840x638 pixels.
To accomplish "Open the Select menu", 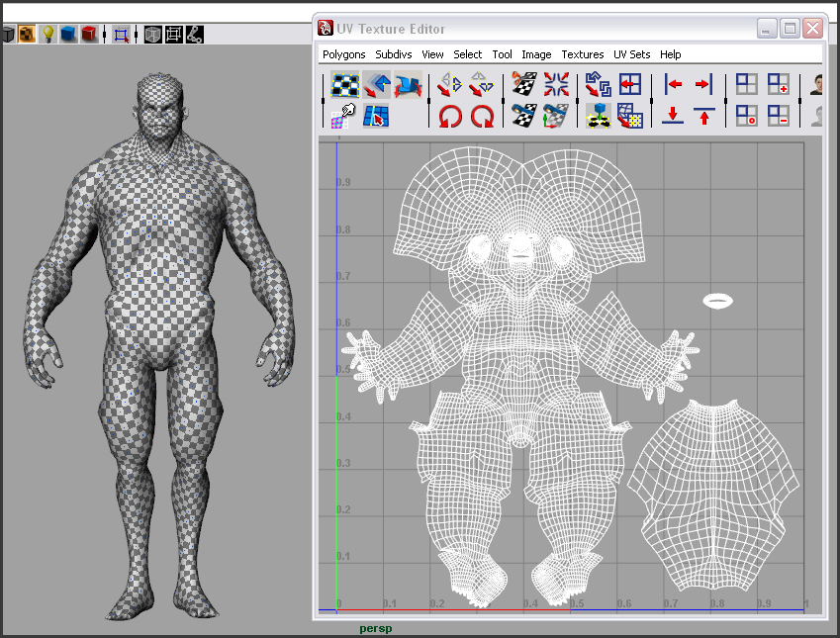I will (468, 54).
